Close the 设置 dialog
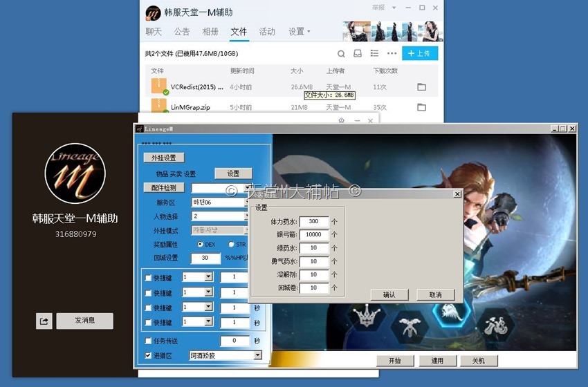Viewport: 588px width, 387px height. point(457,194)
